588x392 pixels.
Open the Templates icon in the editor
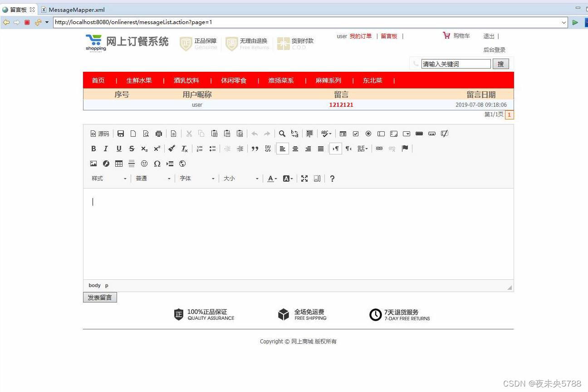[x=174, y=134]
